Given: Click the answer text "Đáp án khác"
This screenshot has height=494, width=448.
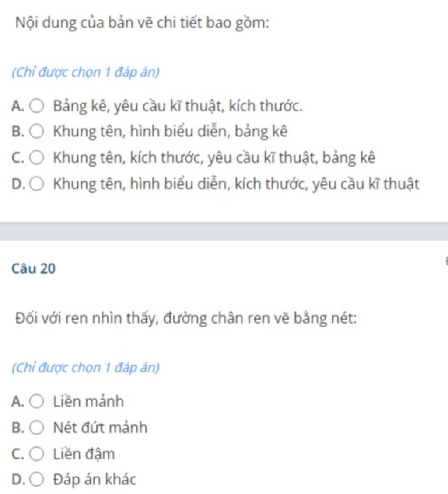Looking at the screenshot, I should click(94, 480).
